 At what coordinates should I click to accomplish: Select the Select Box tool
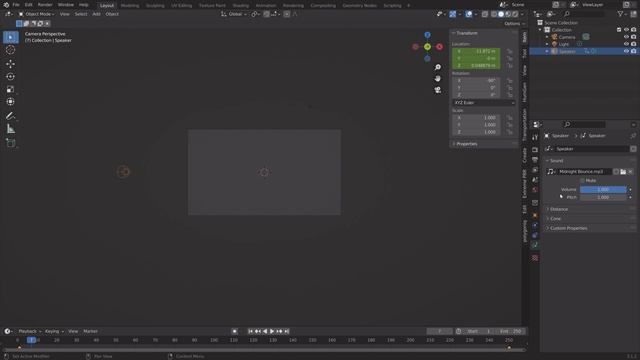pos(11,37)
